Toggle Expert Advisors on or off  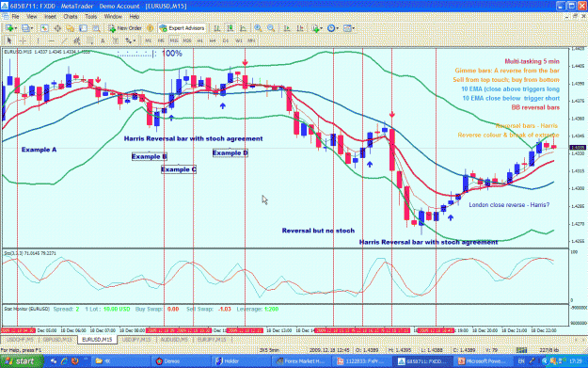(x=183, y=28)
